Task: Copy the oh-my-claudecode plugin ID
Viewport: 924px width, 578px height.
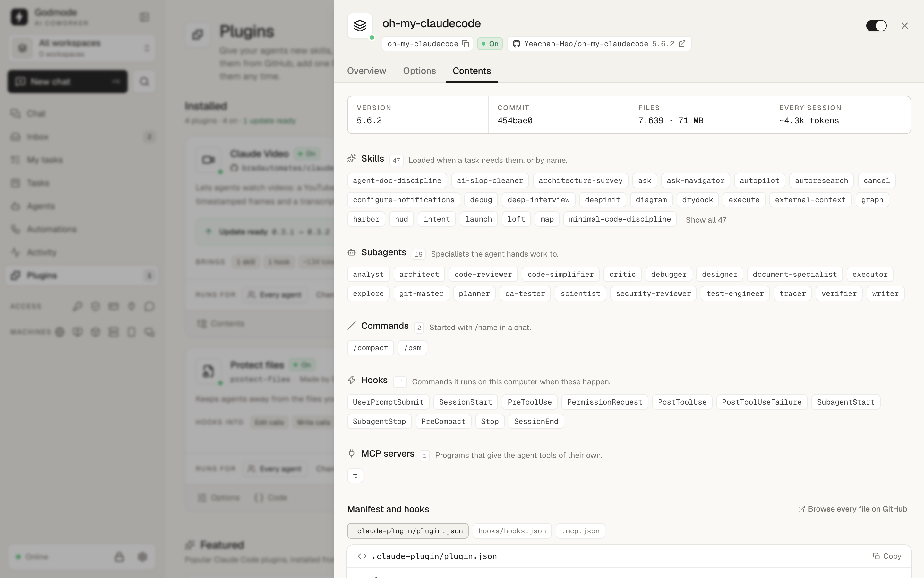Action: pyautogui.click(x=466, y=44)
